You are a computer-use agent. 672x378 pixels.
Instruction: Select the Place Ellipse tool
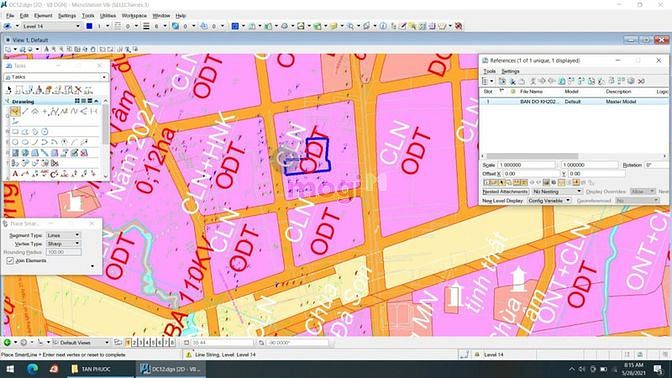tap(25, 142)
